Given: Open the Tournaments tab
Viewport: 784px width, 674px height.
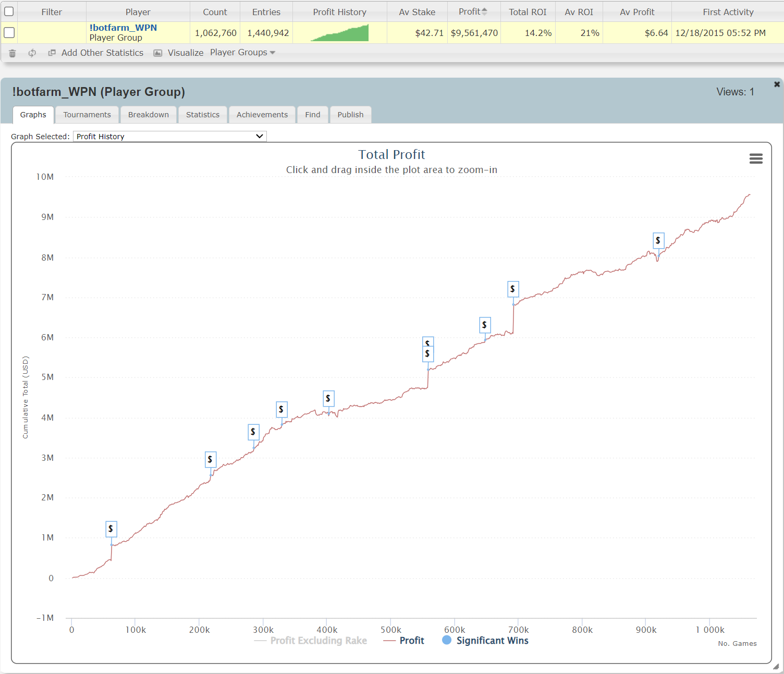Looking at the screenshot, I should (87, 115).
